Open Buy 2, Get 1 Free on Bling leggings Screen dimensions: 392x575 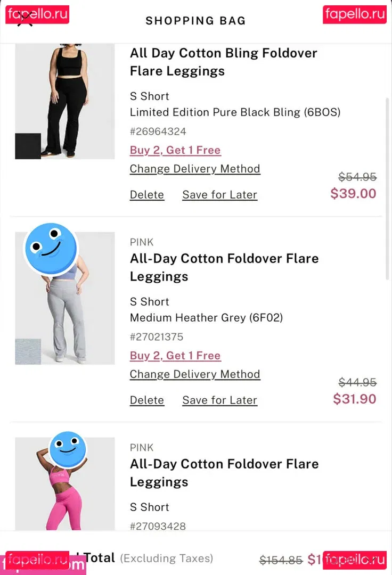175,150
